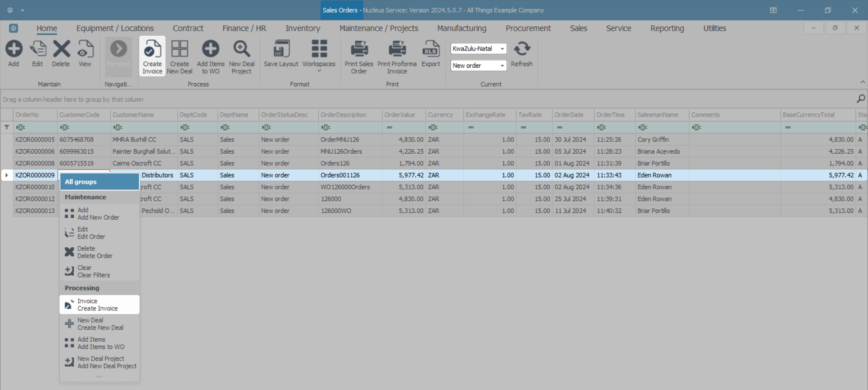868x390 pixels.
Task: Collapse the ribbon using the chevron
Action: pyautogui.click(x=863, y=82)
